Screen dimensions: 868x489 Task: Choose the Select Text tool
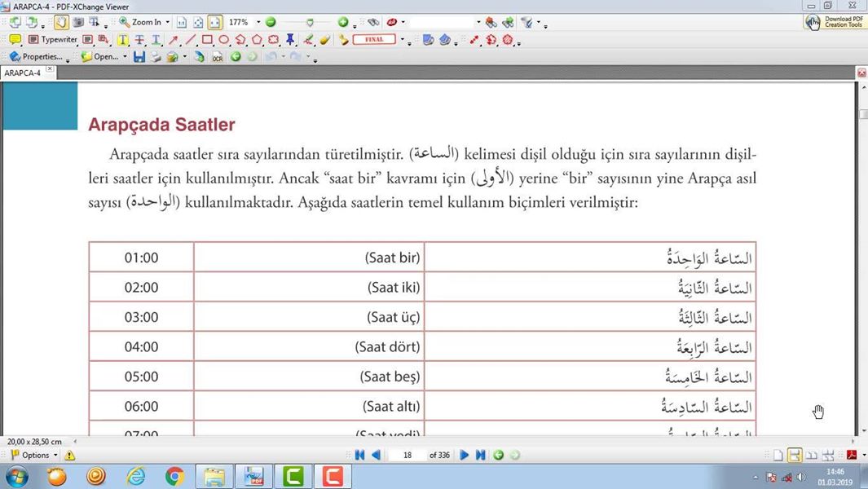click(94, 22)
